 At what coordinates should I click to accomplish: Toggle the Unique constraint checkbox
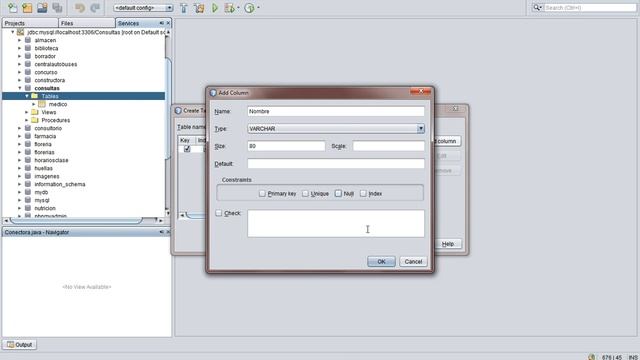click(305, 193)
